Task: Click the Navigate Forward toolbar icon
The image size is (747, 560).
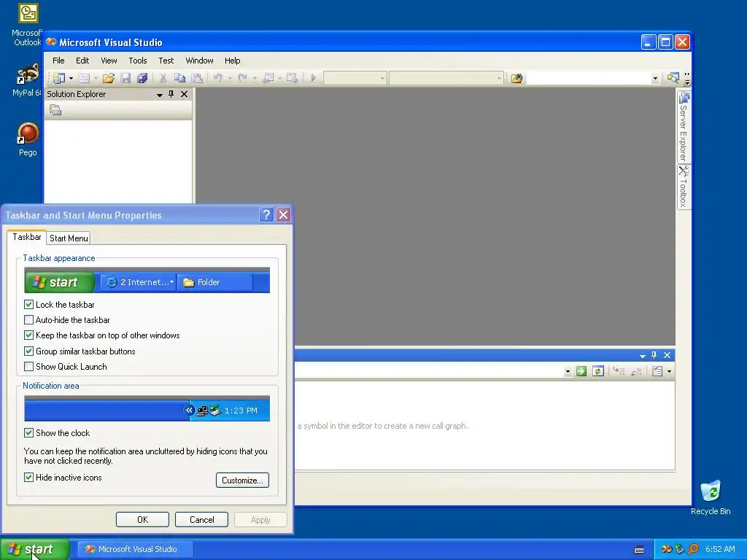Action: click(x=292, y=77)
